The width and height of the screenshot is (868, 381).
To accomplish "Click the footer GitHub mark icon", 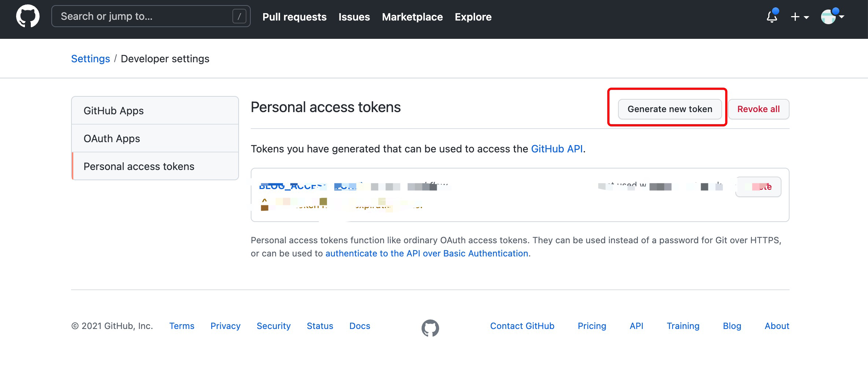I will click(430, 328).
